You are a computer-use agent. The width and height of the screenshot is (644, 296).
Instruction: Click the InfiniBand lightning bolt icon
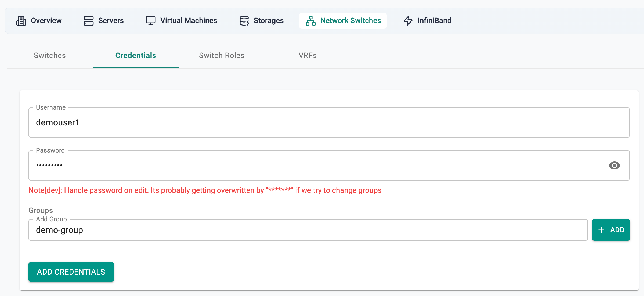(408, 21)
